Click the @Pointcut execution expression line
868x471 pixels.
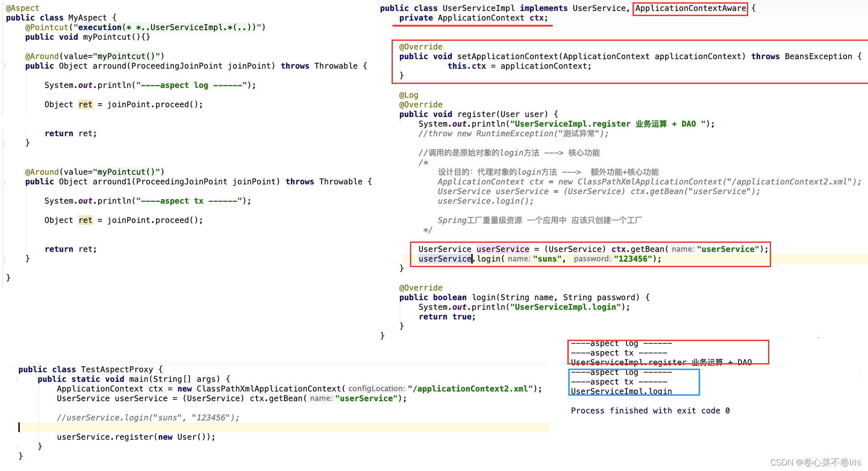(x=145, y=28)
